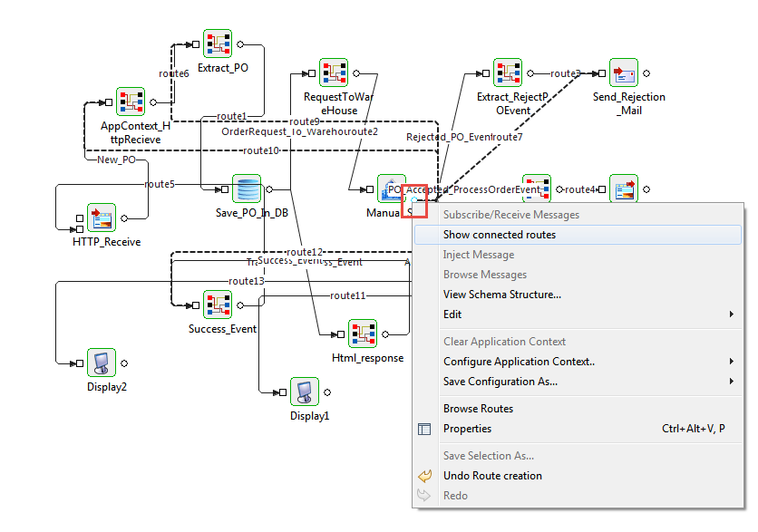
Task: Click the route5 label on canvas
Action: pos(160,184)
